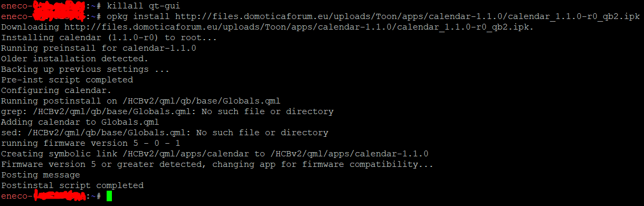This screenshot has height=206, width=644.
Task: Click 'Running postinstall on' Globals.qml line
Action: point(140,101)
